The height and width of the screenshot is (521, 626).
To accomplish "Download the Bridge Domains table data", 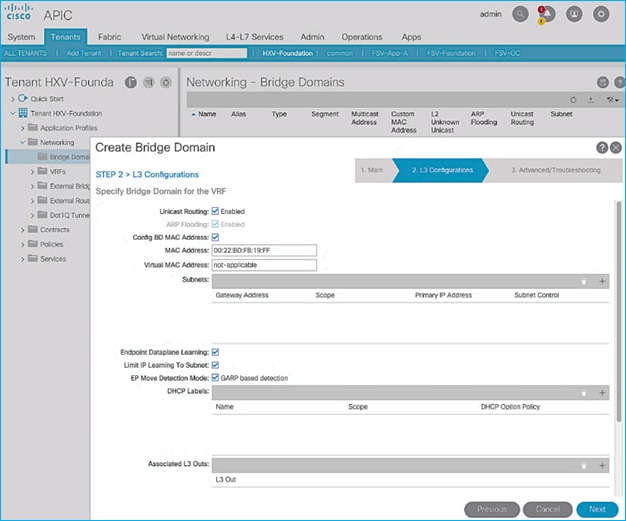I will click(x=591, y=100).
